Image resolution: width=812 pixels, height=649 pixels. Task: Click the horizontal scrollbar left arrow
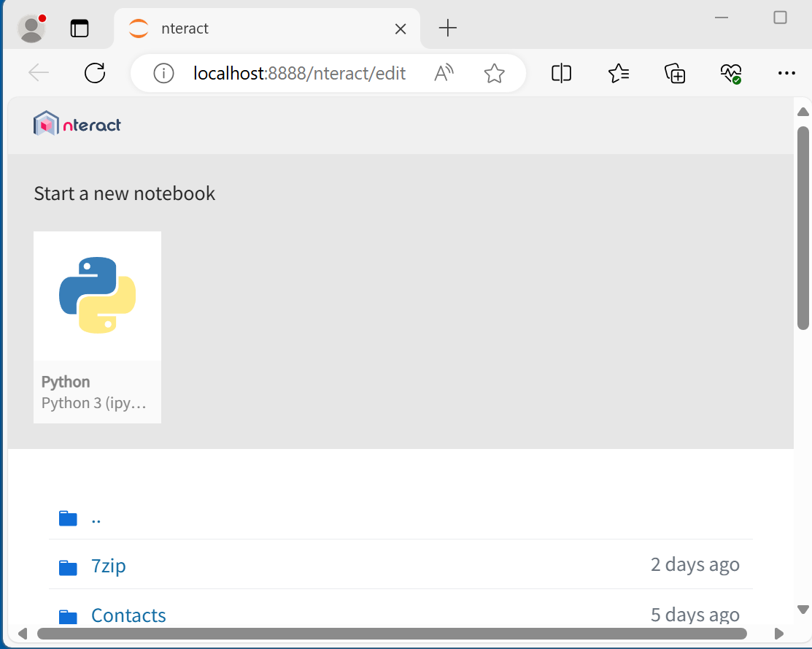[x=23, y=634]
